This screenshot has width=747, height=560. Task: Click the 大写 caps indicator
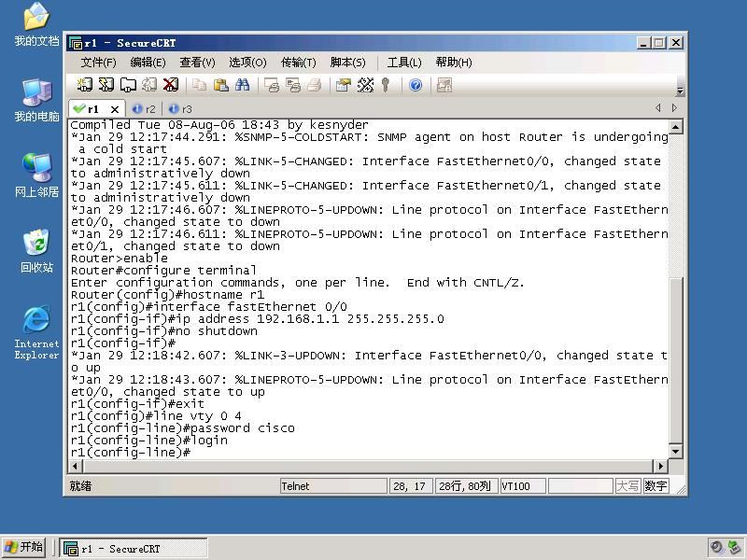627,486
